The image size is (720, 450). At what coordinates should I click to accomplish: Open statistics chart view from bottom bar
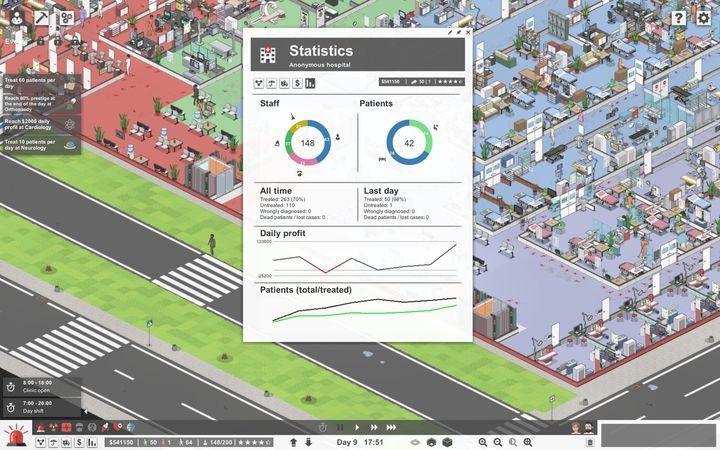click(x=92, y=443)
